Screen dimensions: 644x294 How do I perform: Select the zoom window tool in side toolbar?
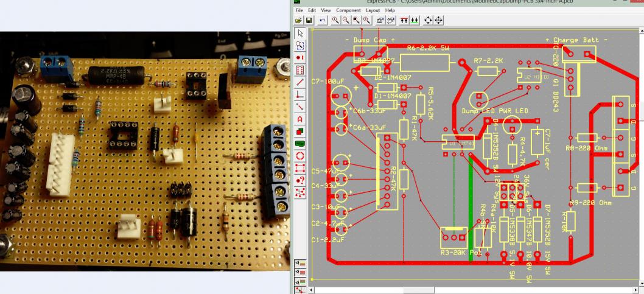pyautogui.click(x=300, y=46)
